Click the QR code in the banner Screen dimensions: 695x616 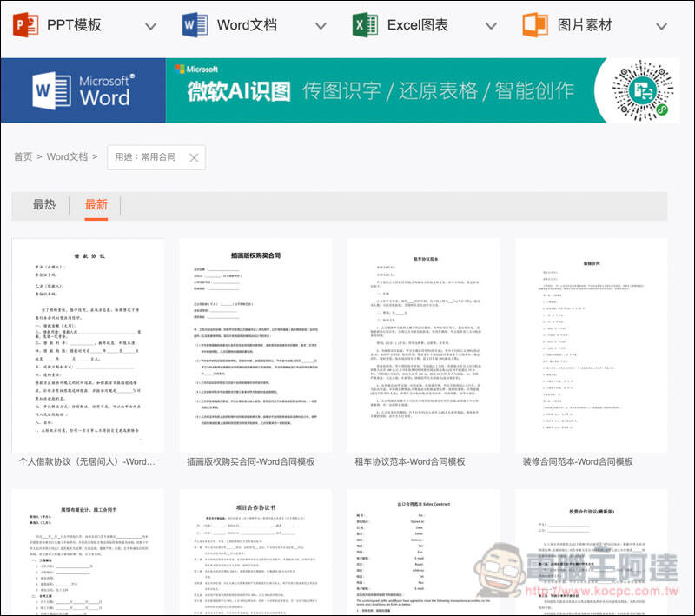[x=643, y=90]
